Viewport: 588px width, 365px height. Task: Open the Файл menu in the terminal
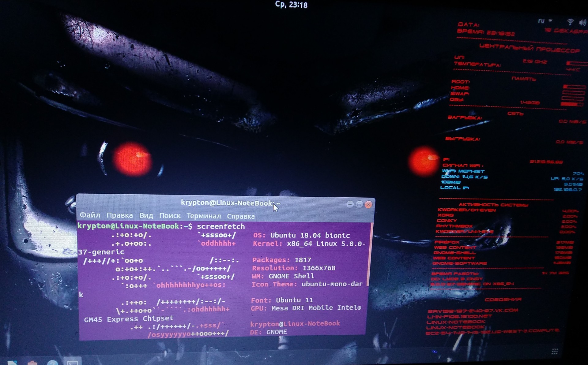tap(90, 215)
